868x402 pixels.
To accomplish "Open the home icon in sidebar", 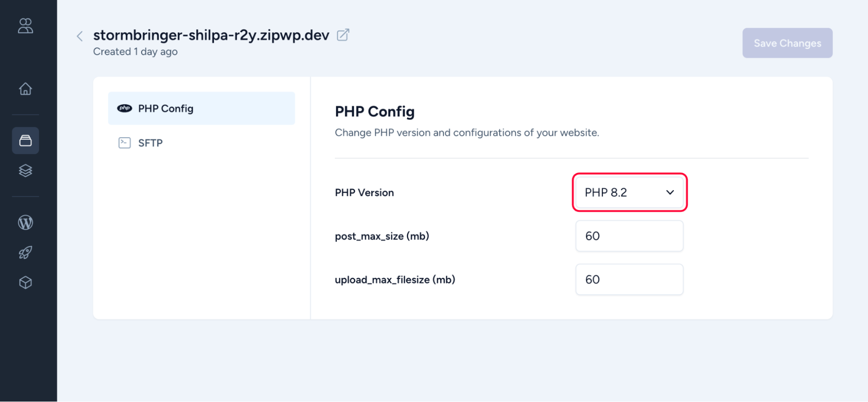I will pyautogui.click(x=25, y=89).
